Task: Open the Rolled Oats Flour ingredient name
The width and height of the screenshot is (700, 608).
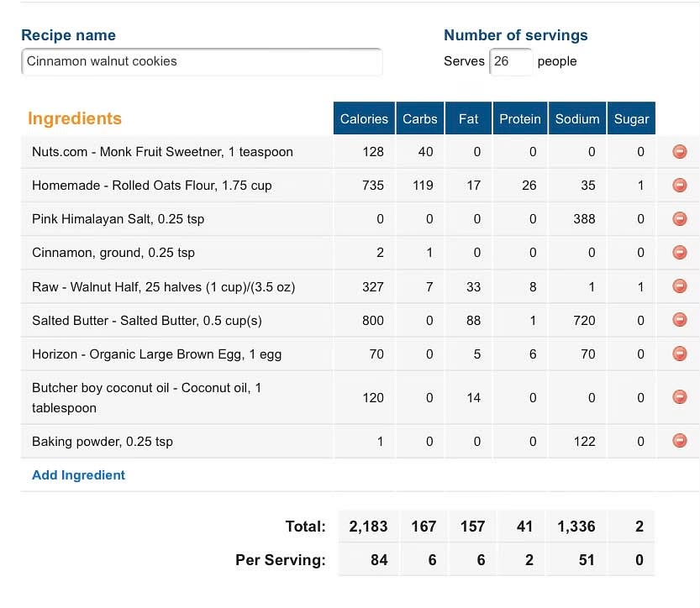Action: [152, 185]
